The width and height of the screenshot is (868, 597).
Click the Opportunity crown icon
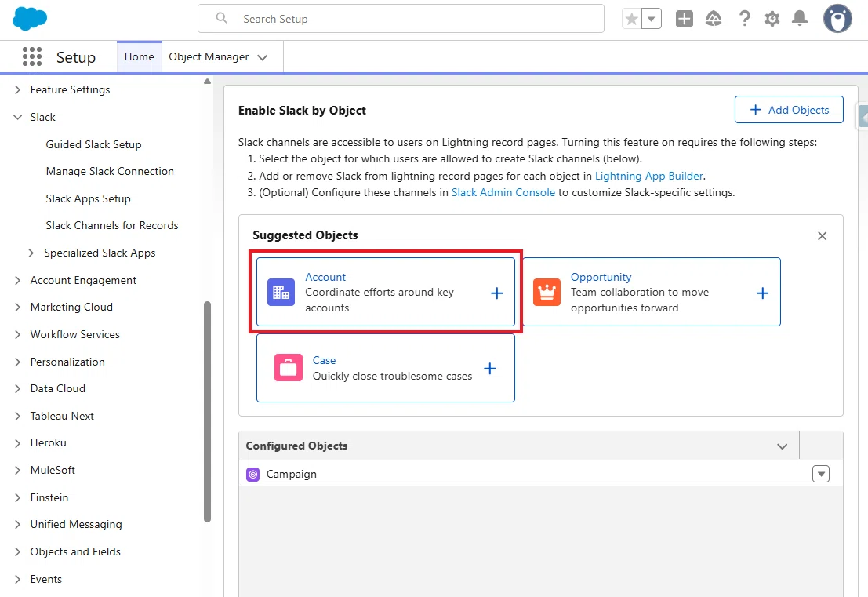click(547, 293)
